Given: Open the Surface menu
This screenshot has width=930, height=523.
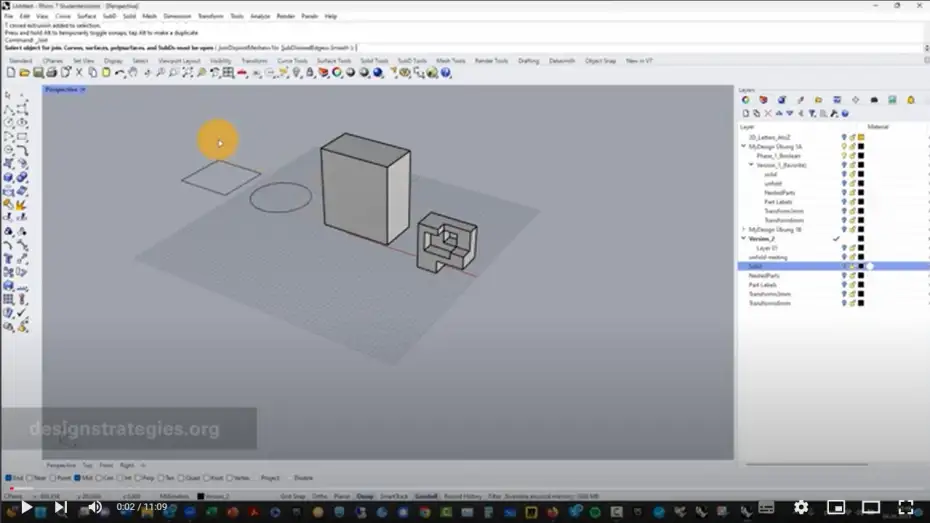Looking at the screenshot, I should tap(87, 16).
